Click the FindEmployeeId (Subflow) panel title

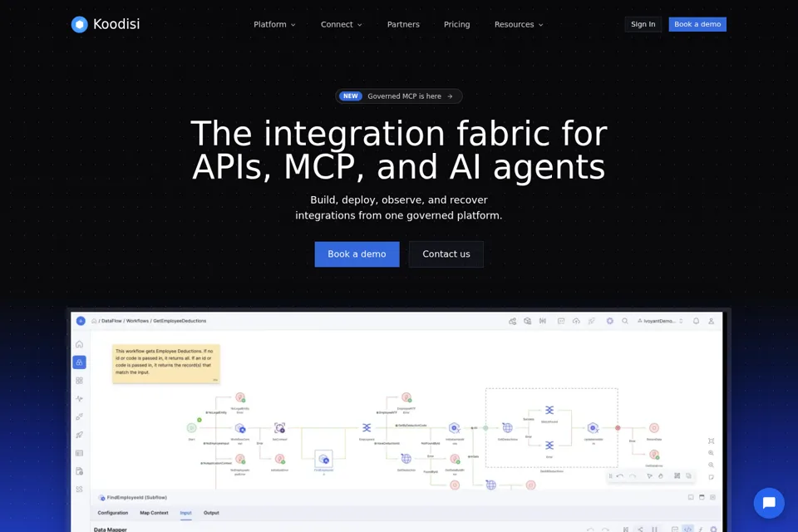(x=136, y=497)
